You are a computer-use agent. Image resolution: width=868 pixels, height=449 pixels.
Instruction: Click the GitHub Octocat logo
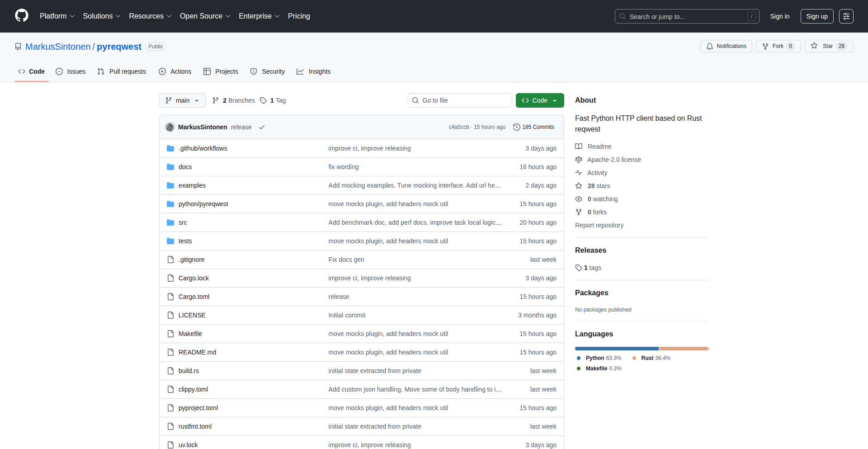pos(22,16)
